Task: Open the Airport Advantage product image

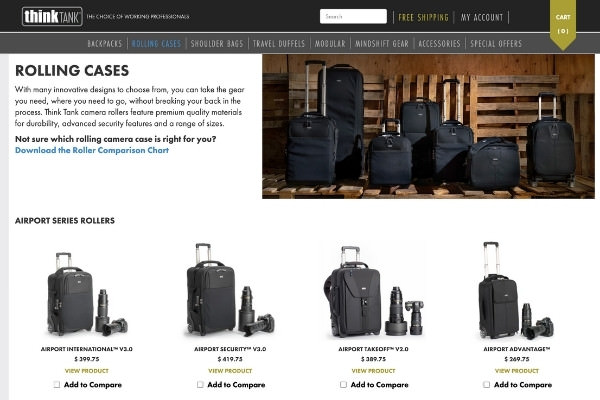Action: point(517,291)
